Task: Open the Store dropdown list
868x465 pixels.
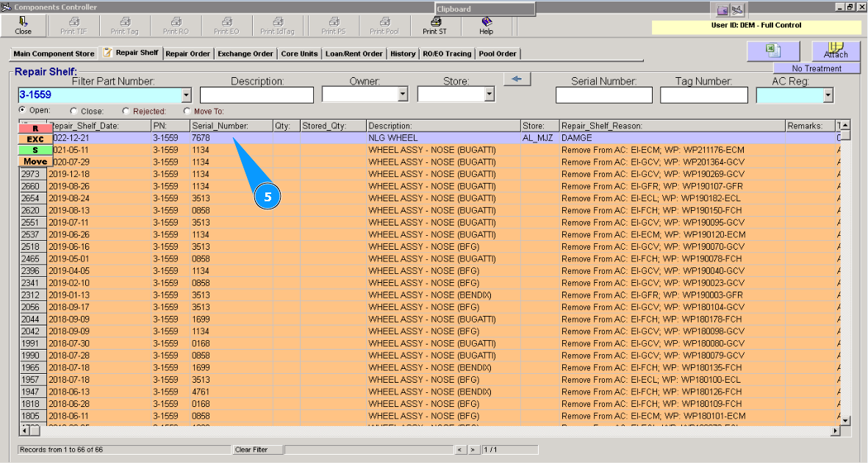Action: [489, 94]
